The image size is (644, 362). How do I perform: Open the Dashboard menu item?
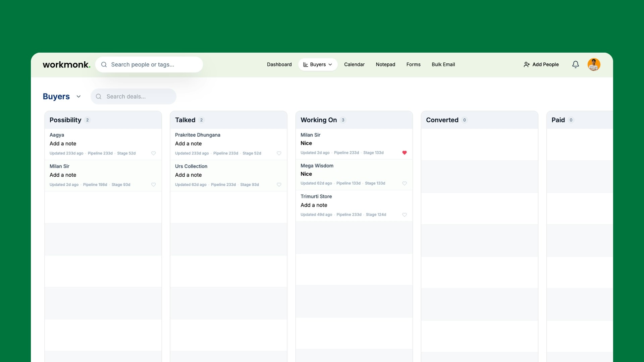click(279, 64)
